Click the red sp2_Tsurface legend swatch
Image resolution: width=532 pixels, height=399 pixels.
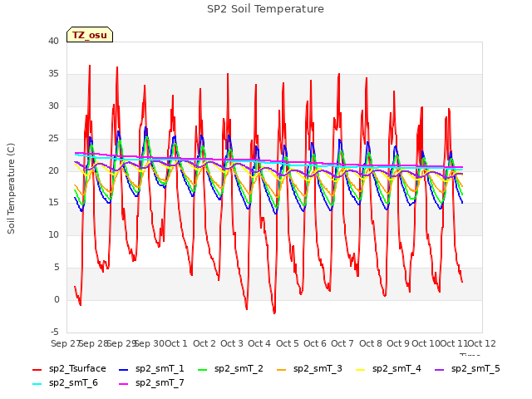pyautogui.click(x=37, y=369)
